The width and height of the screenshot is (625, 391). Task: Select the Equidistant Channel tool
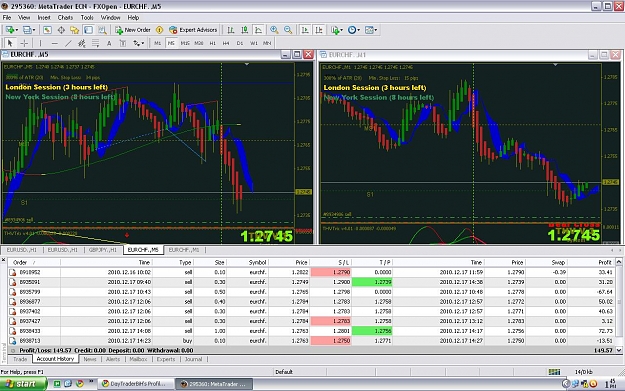coord(82,43)
